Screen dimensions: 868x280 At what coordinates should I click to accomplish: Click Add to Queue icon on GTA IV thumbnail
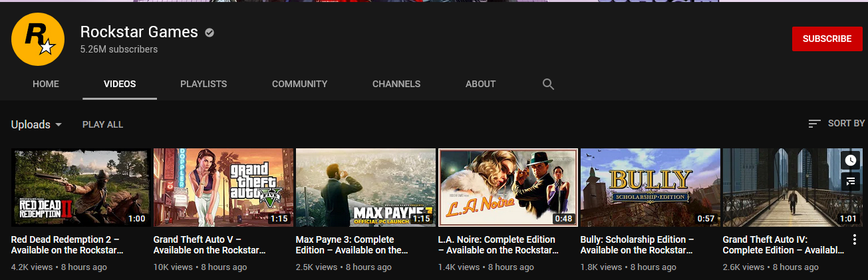click(x=850, y=181)
